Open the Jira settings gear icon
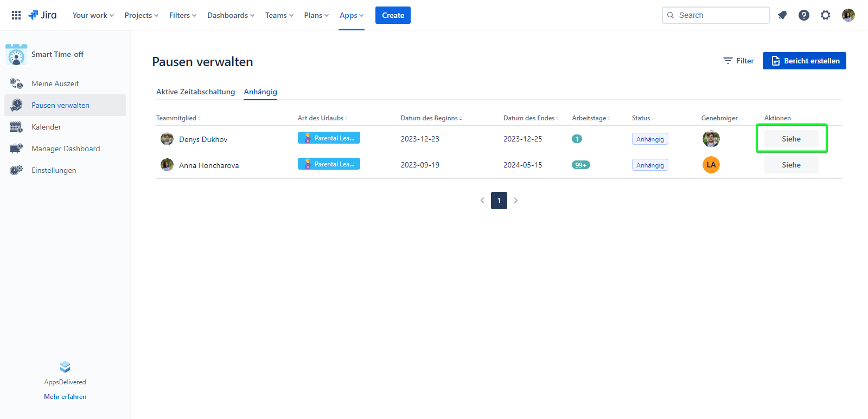Viewport: 868px width, 419px height. 826,15
